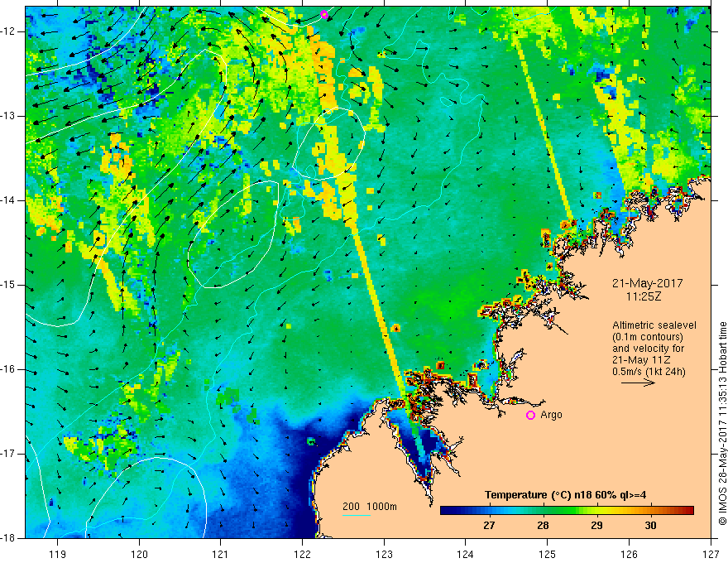Screen dimensions: 728x563
Task: Click the cyan bathymetry legend line
Action: (x=357, y=515)
